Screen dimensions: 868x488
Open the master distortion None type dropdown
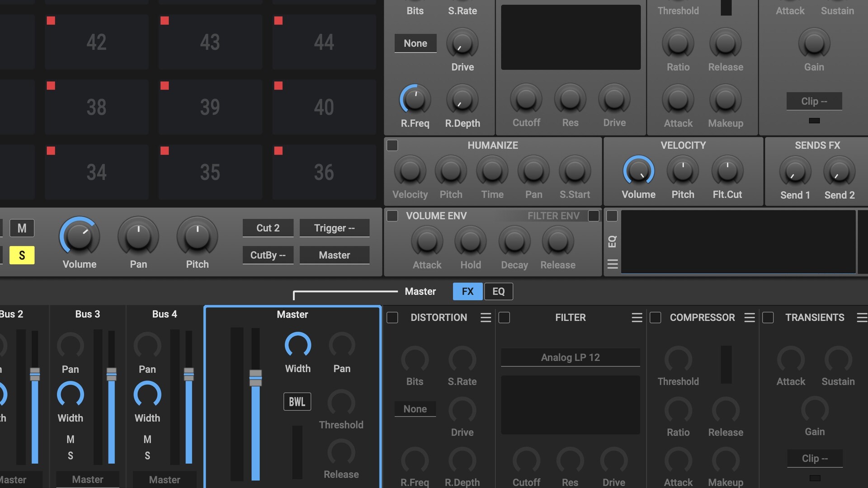click(415, 409)
